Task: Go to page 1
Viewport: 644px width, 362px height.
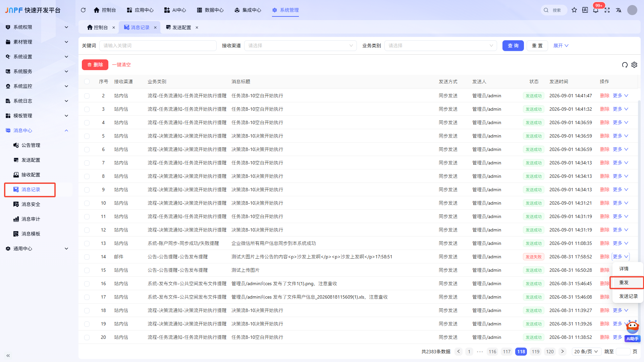Action: tap(469, 352)
